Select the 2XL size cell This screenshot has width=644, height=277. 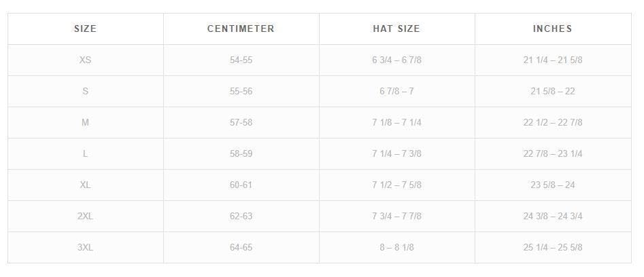click(x=85, y=216)
